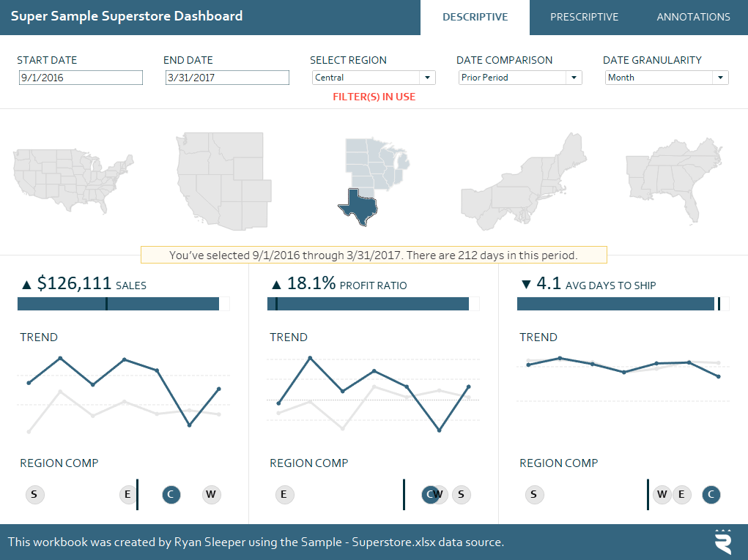Open the Select Region dropdown
The image size is (748, 560).
point(374,78)
